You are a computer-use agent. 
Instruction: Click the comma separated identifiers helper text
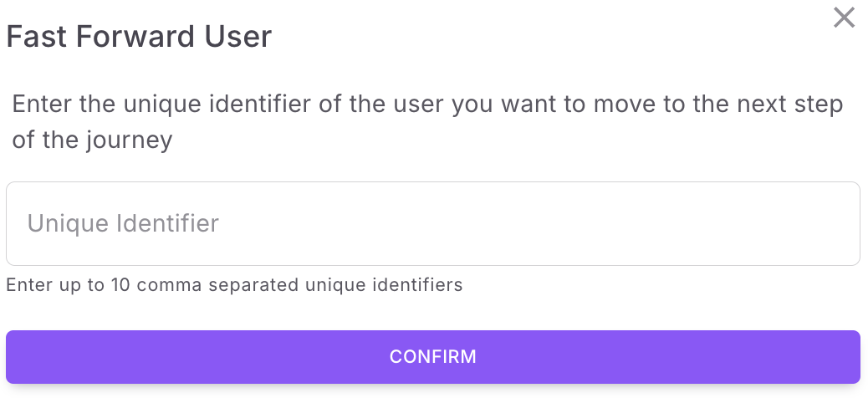click(x=234, y=285)
